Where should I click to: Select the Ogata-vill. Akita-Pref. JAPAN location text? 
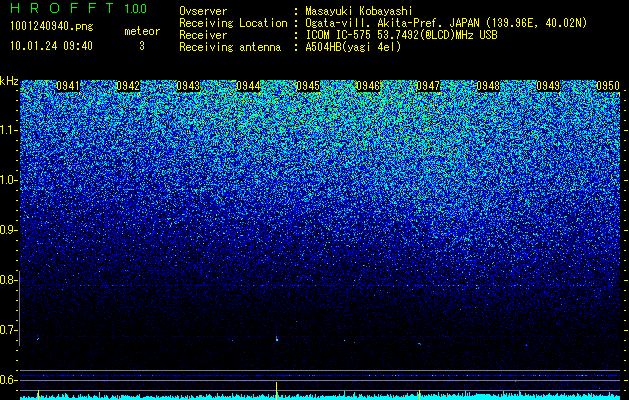(x=446, y=23)
